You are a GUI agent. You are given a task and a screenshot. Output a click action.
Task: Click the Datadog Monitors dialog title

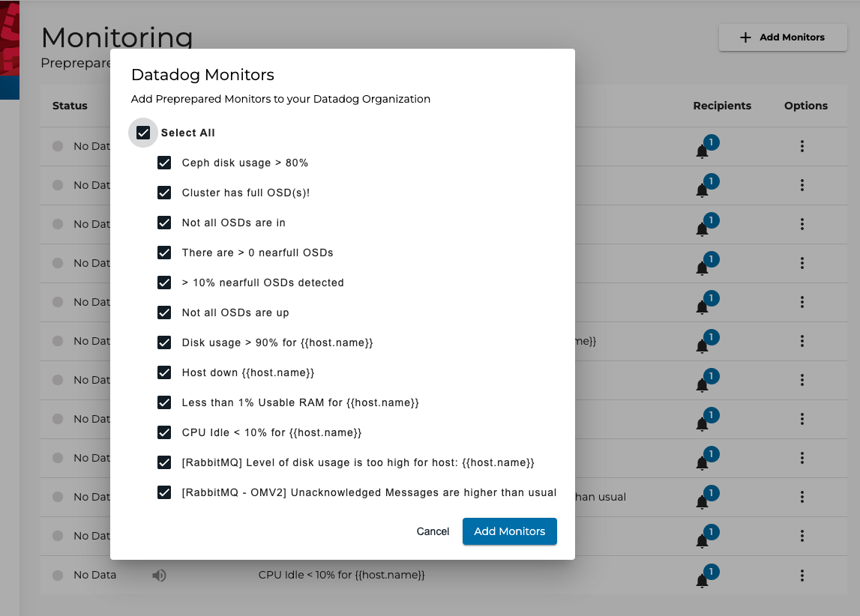tap(202, 74)
